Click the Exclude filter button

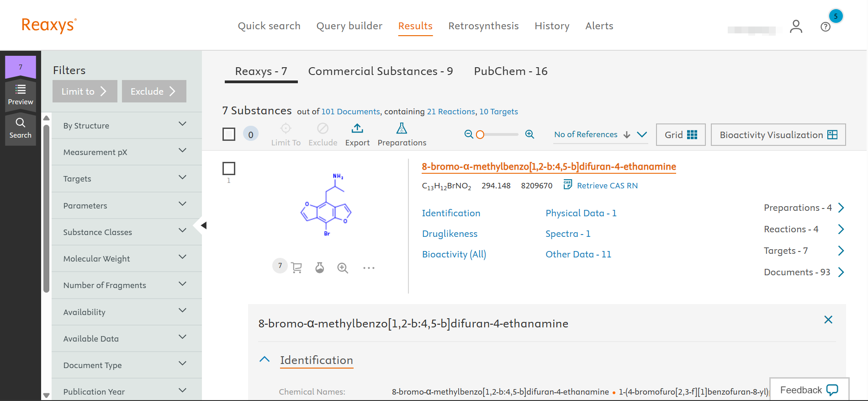point(154,91)
